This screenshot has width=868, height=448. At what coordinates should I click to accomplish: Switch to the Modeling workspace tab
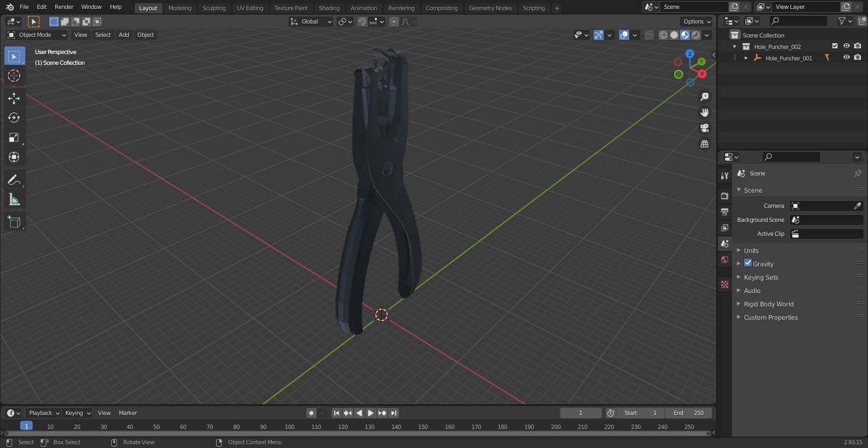pos(180,8)
